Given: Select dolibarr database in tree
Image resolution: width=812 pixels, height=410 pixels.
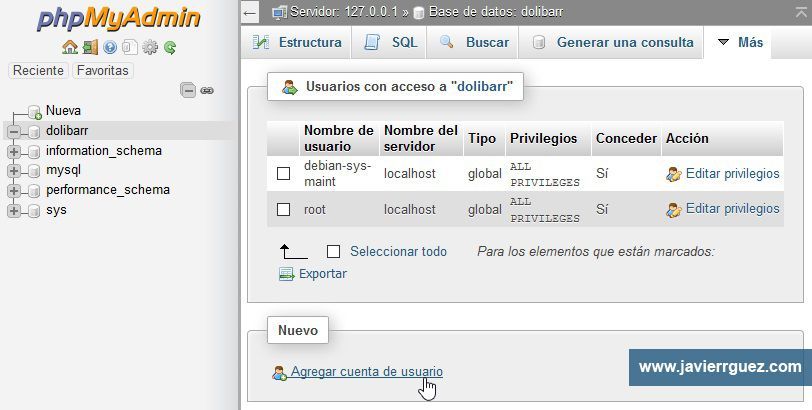Looking at the screenshot, I should tap(67, 130).
